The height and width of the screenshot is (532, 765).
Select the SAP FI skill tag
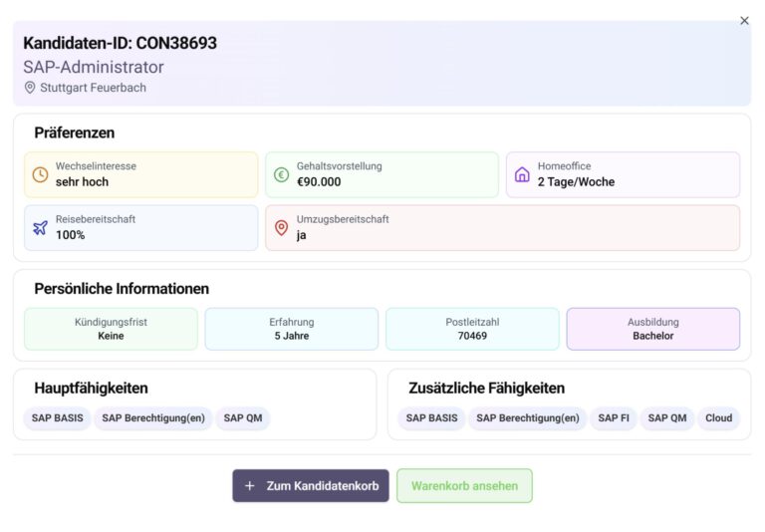coord(614,418)
